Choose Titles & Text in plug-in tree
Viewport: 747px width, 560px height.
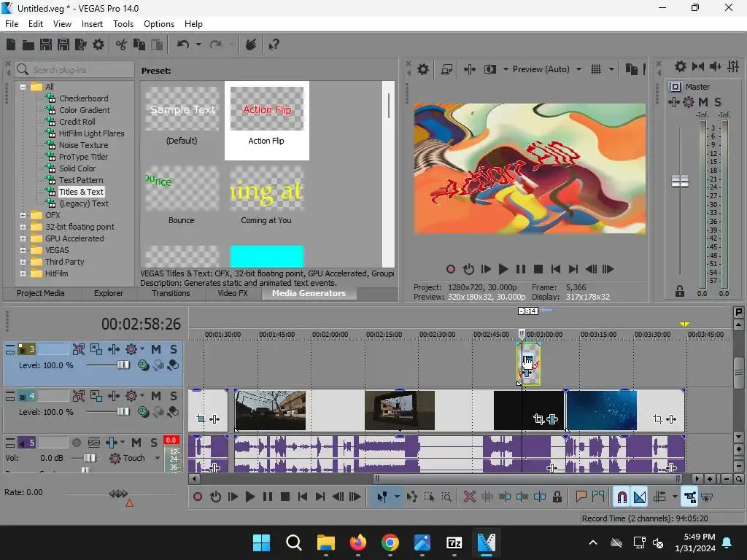coord(82,192)
